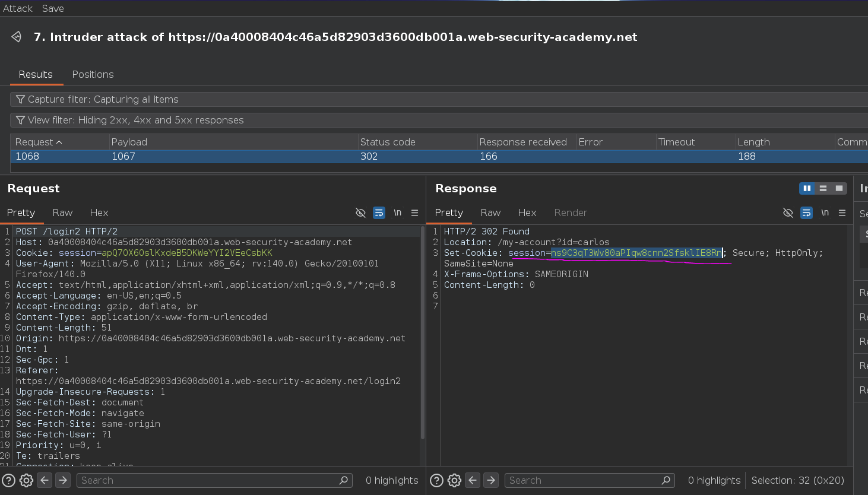Image resolution: width=868 pixels, height=495 pixels.
Task: Toggle non-printable \n characters in Response panel
Action: click(825, 212)
